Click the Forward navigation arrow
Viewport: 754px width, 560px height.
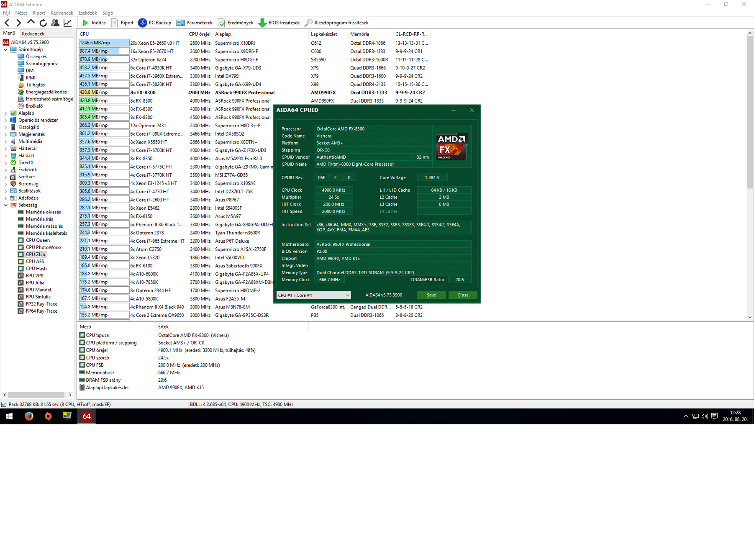(x=18, y=23)
